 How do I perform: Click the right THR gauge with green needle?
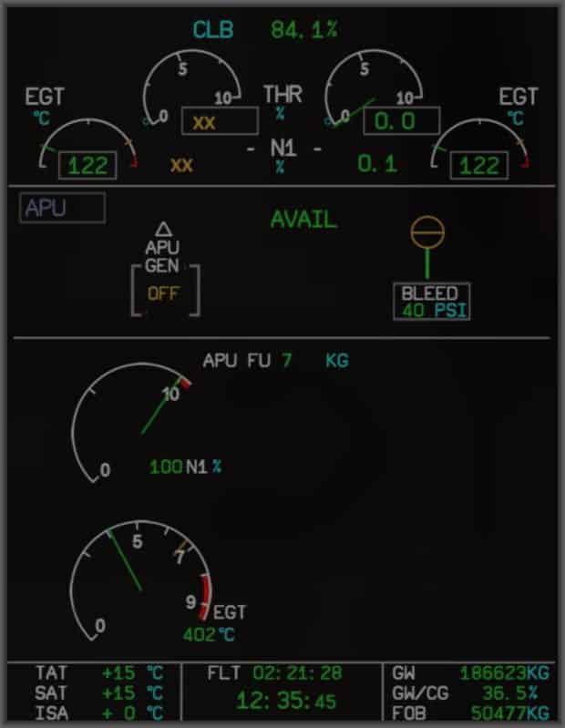pyautogui.click(x=374, y=87)
